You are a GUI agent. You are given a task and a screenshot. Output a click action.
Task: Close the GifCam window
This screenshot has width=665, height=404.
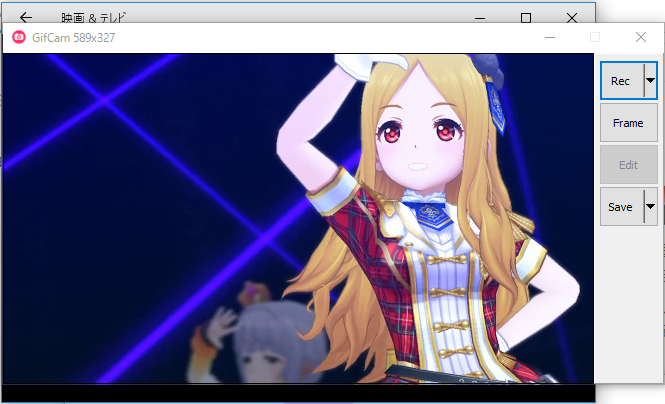[641, 37]
